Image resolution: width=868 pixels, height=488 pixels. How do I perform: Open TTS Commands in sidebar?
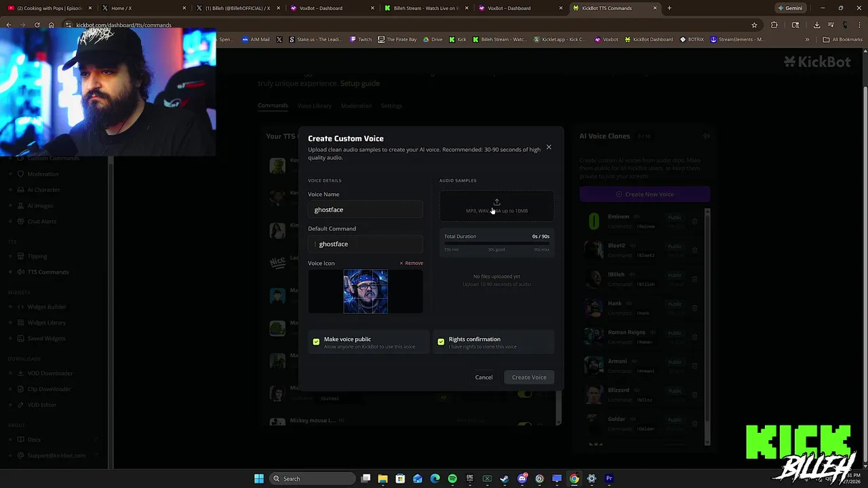coord(47,272)
